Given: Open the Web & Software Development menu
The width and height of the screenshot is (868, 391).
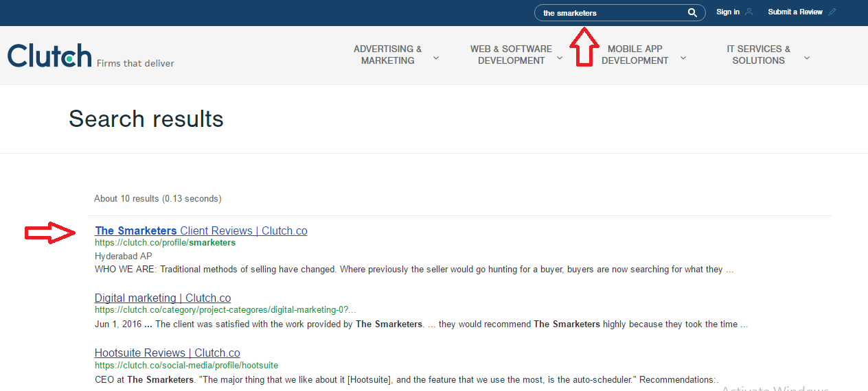Looking at the screenshot, I should point(512,55).
